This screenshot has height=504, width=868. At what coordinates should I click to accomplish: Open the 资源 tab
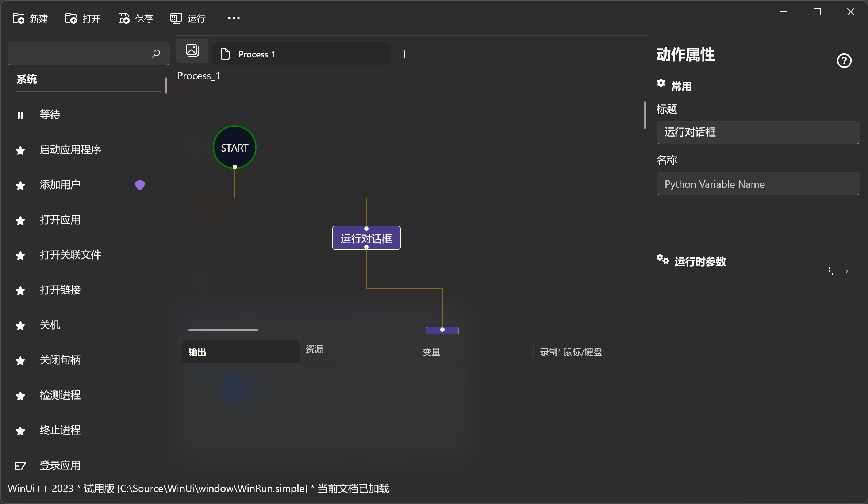[x=314, y=349]
